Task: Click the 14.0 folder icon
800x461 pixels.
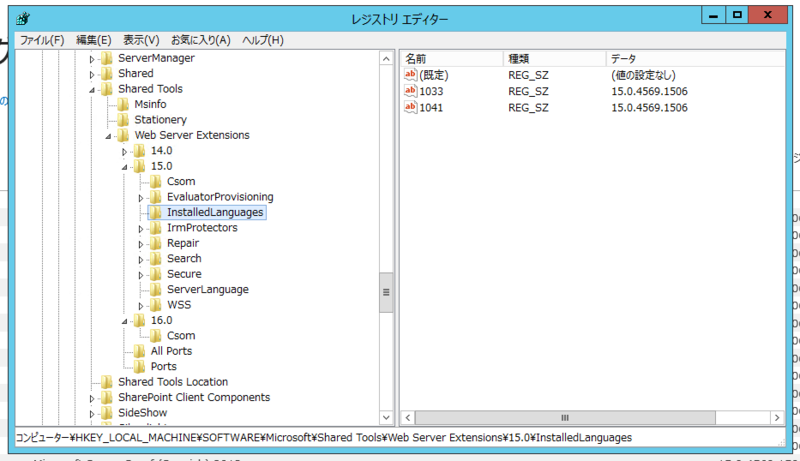Action: [x=139, y=150]
